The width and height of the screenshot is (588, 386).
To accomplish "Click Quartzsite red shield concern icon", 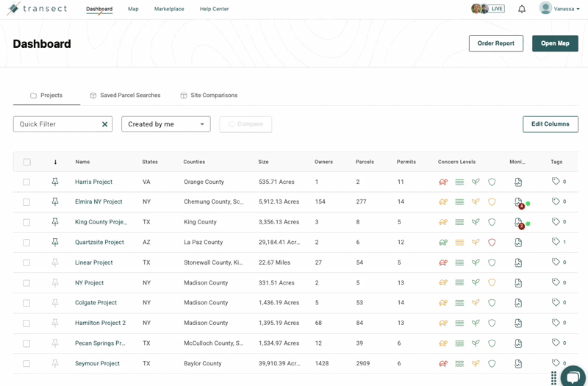I will point(492,243).
